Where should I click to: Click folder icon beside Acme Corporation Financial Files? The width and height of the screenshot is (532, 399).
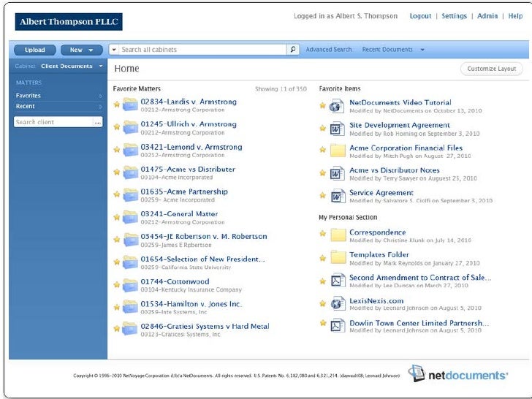pyautogui.click(x=338, y=151)
